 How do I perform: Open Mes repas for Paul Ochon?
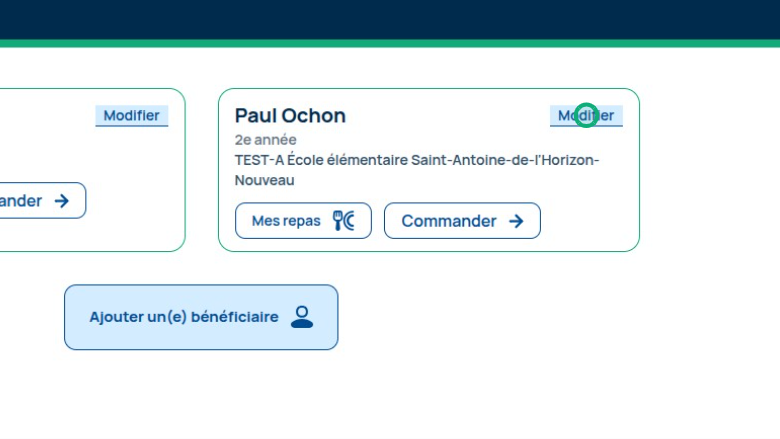pyautogui.click(x=303, y=221)
